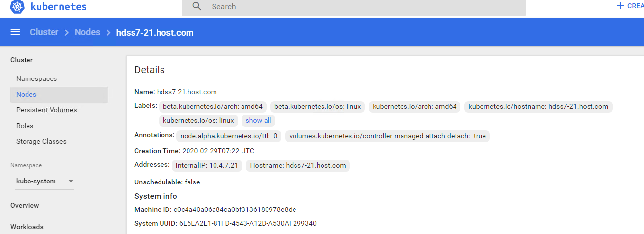Open Namespaces in sidebar

36,78
